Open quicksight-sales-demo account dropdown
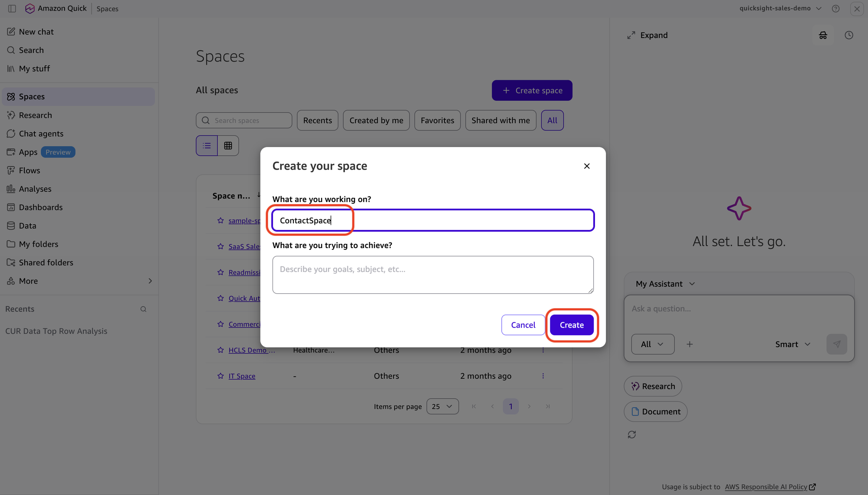 [780, 8]
